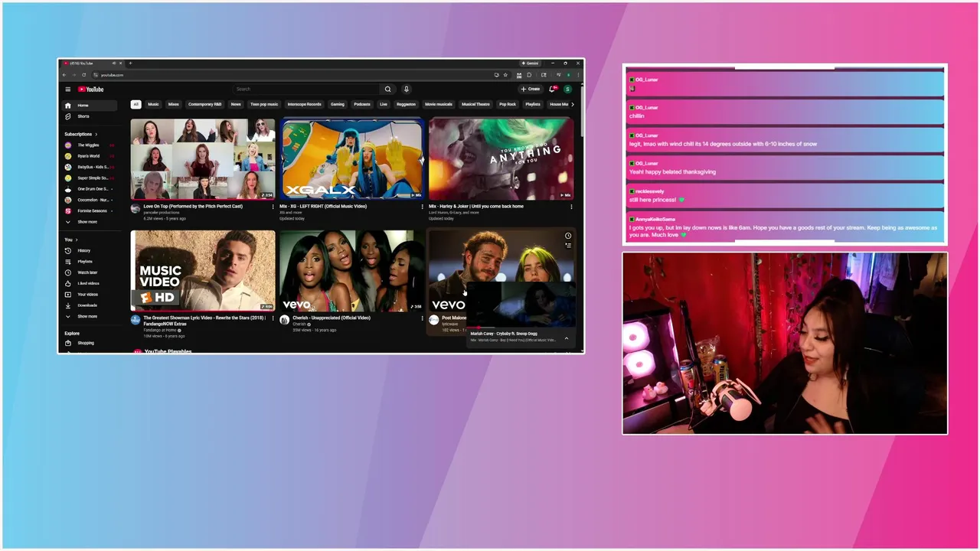Select the All filter chip
This screenshot has width=980, height=551.
(x=136, y=104)
